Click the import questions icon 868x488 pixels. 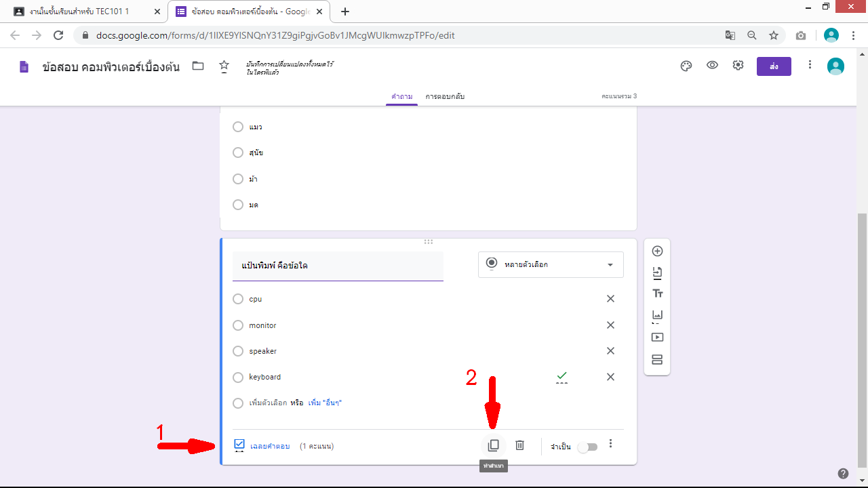(x=656, y=272)
